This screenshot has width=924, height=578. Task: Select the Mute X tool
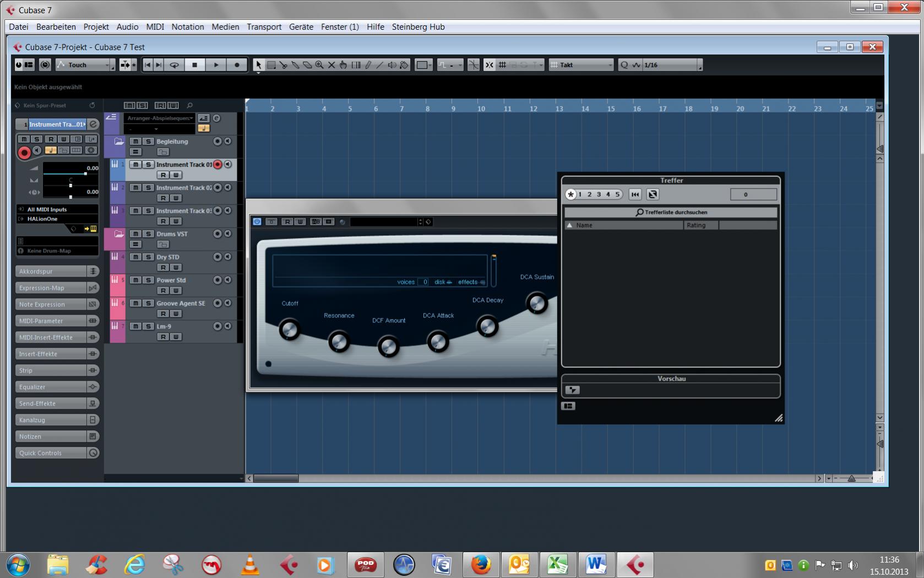tap(331, 65)
